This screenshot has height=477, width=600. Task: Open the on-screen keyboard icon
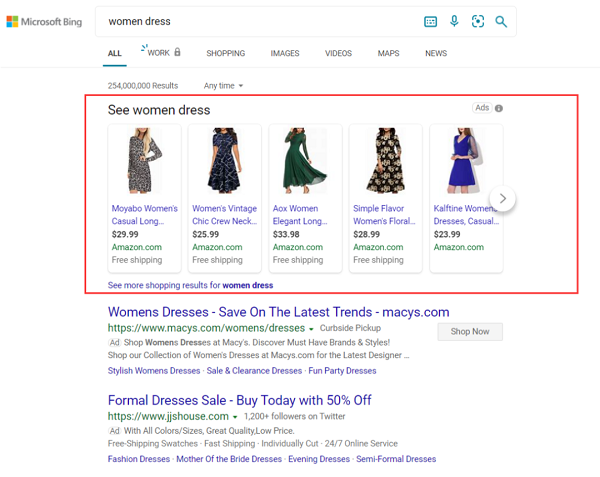click(x=430, y=22)
